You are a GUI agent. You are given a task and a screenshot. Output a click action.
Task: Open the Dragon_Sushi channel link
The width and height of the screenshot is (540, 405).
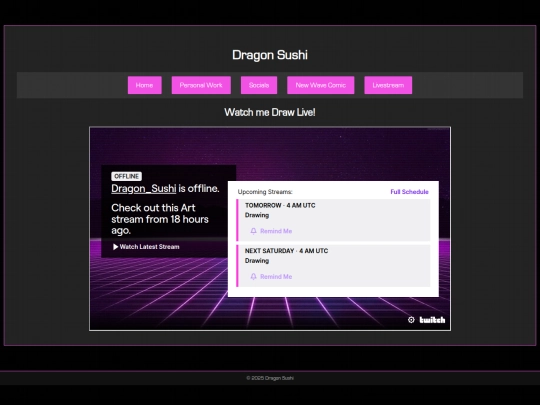(x=144, y=188)
